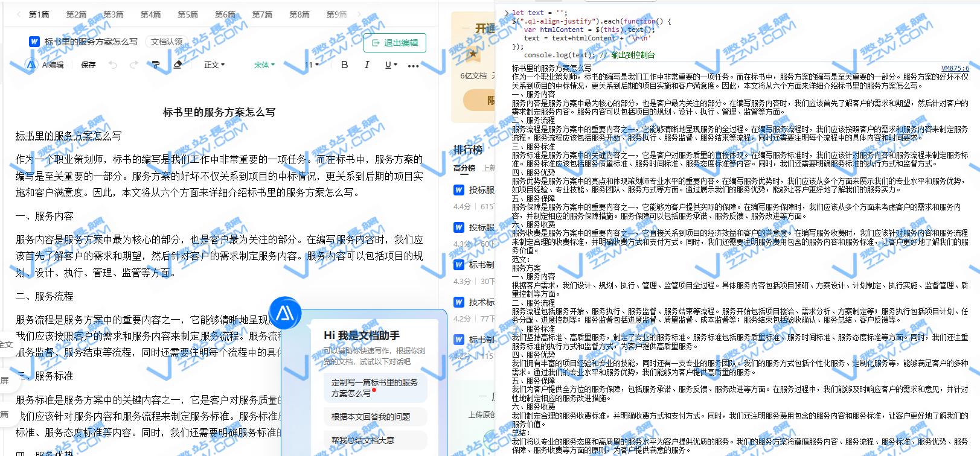
Task: Select the format painter icon
Action: 155,65
